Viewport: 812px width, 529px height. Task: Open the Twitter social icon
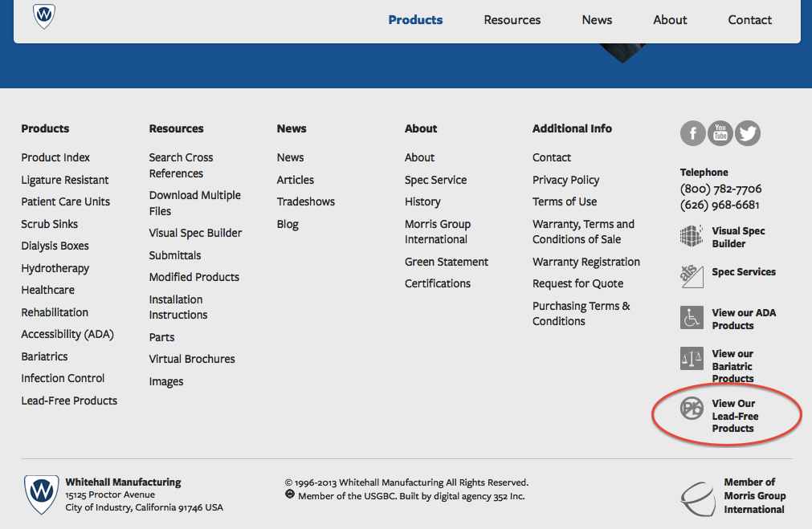(748, 133)
